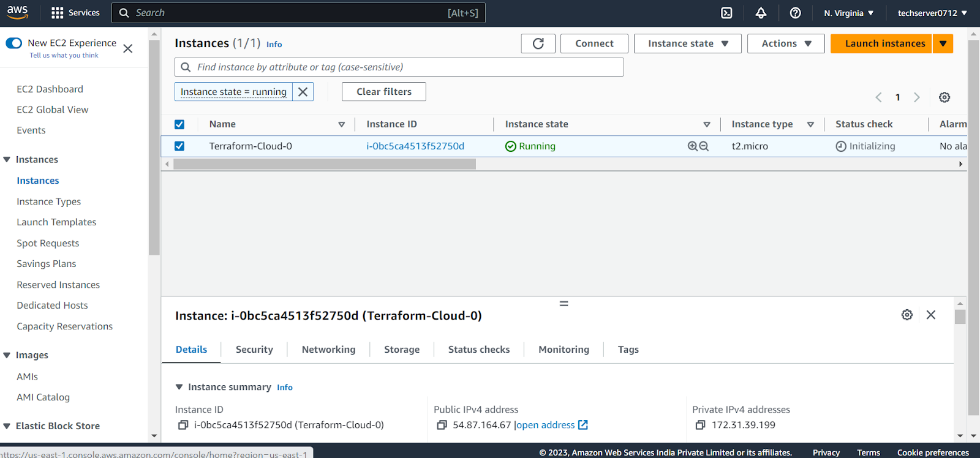This screenshot has width=980, height=458.
Task: Open Launch Templates in the sidebar
Action: (56, 222)
